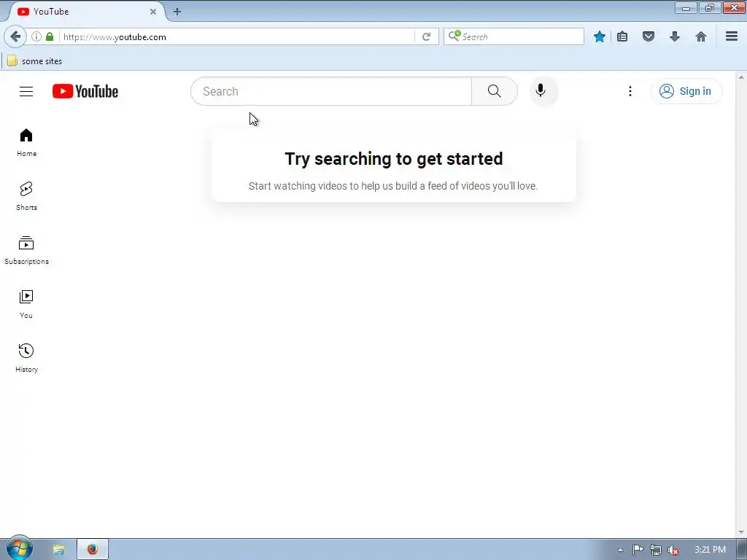Viewport: 747px width, 560px height.
Task: Click the taskbar clock showing 3:21 PM
Action: click(710, 550)
